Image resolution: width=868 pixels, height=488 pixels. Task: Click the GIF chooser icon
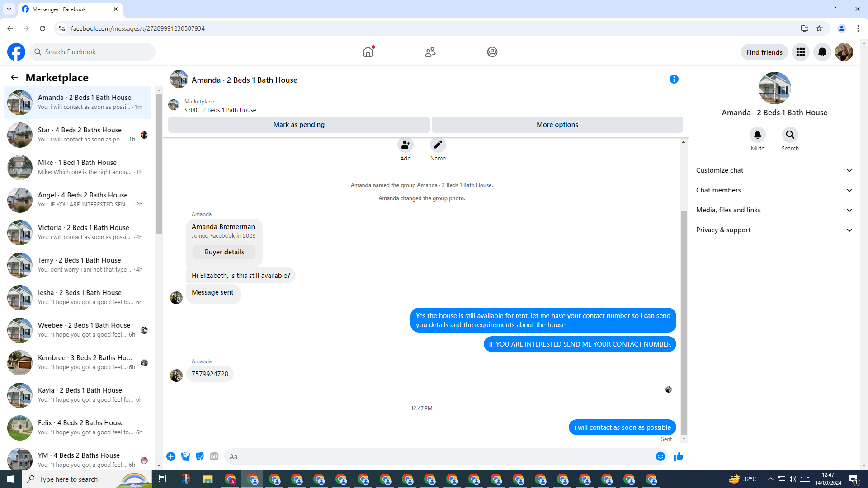[214, 456]
